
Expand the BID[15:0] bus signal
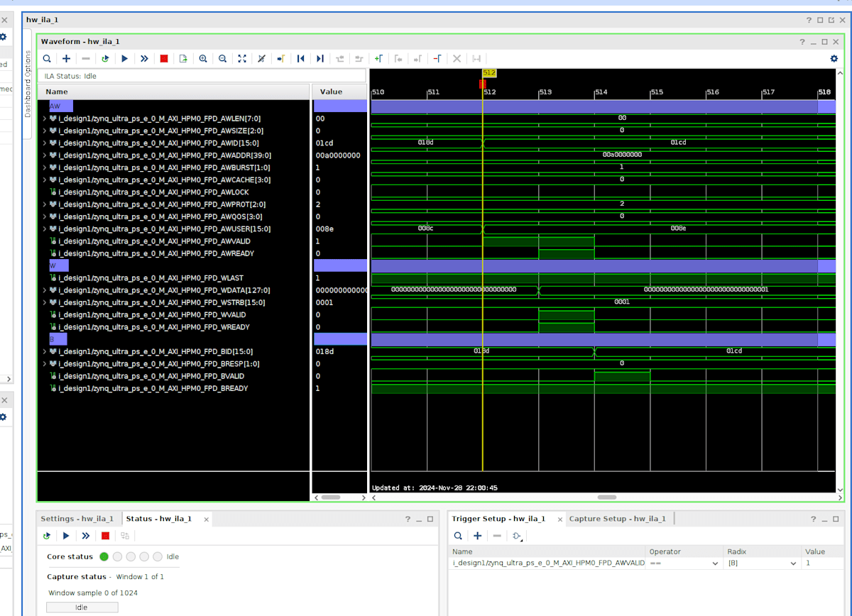point(44,351)
